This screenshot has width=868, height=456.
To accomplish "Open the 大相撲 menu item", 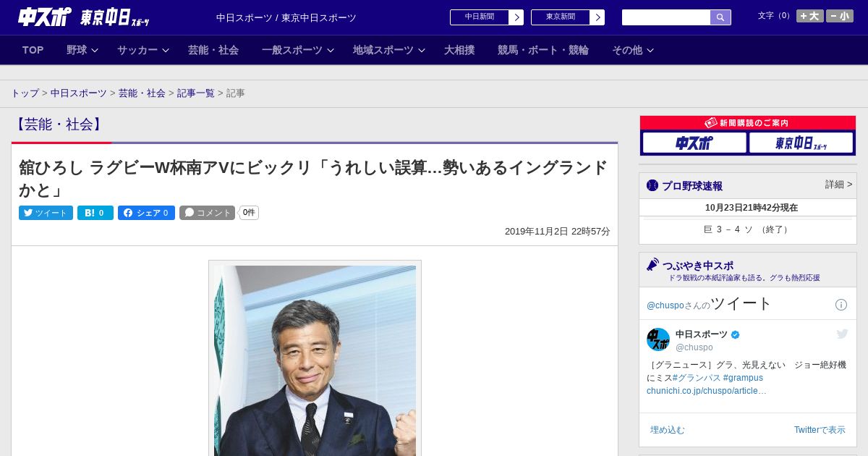I will coord(459,50).
